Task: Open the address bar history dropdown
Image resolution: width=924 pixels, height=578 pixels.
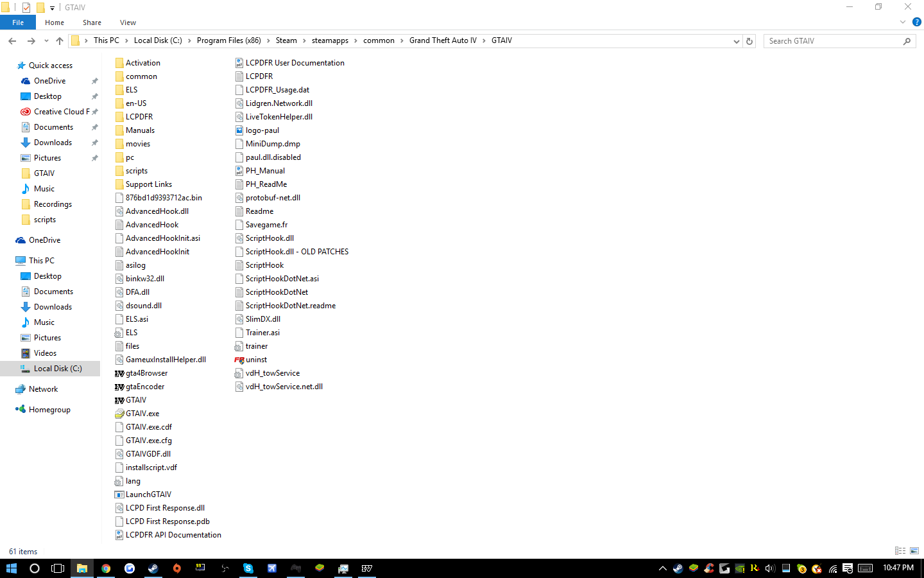Action: tap(736, 41)
